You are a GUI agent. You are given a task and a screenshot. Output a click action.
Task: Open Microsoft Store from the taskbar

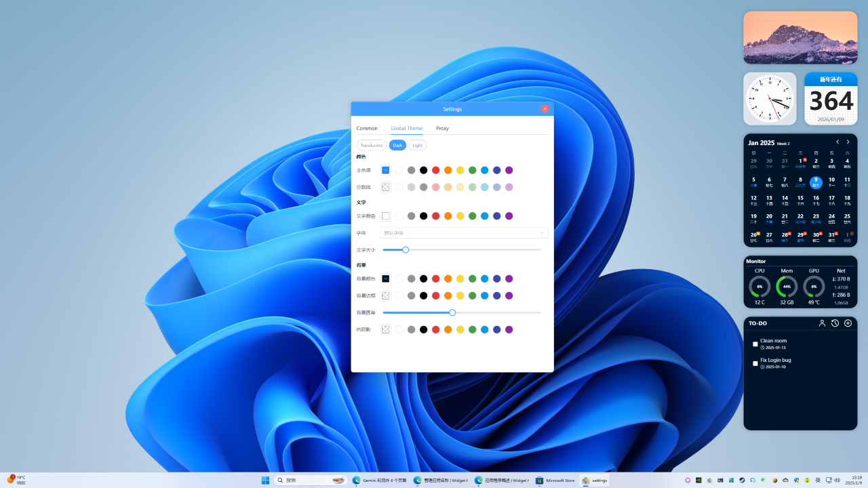[x=555, y=480]
